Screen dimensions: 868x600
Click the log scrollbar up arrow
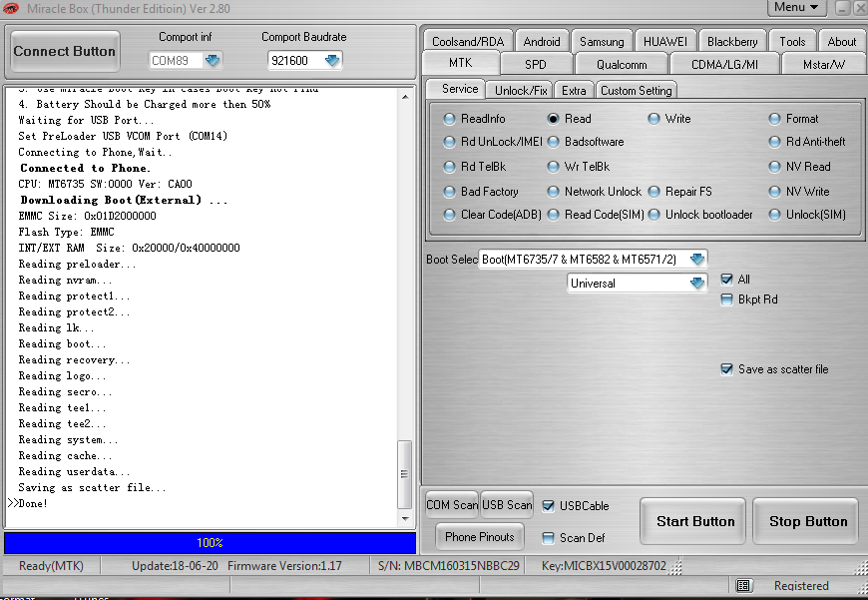405,97
